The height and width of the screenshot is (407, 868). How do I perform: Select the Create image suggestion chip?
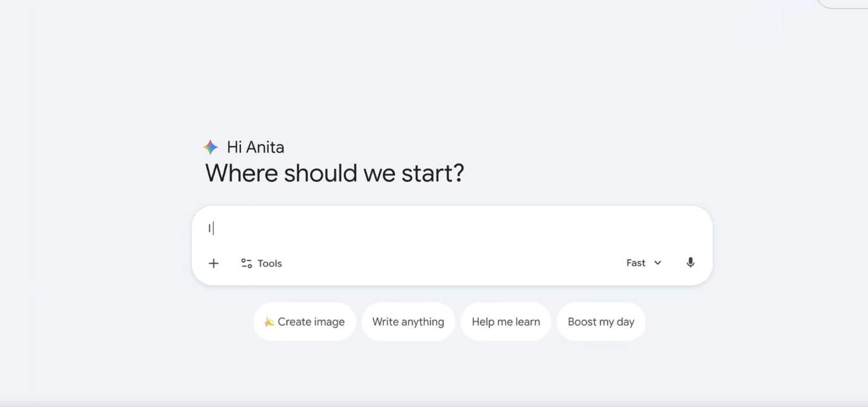point(305,322)
